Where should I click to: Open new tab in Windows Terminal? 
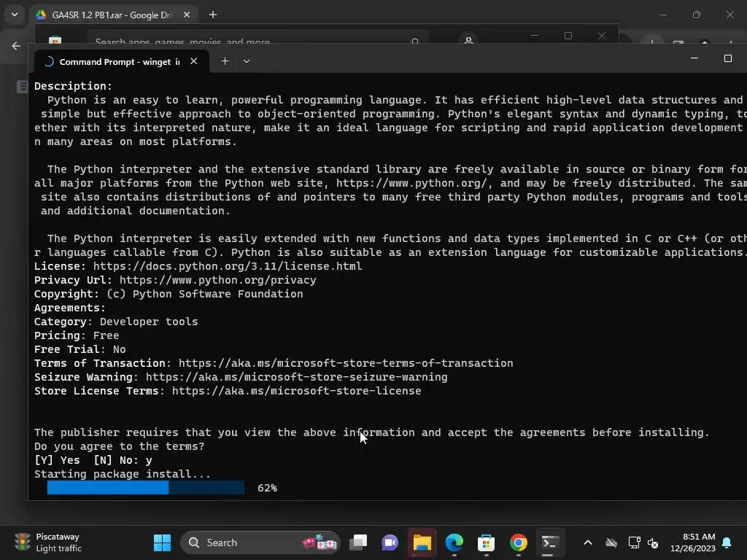point(225,61)
